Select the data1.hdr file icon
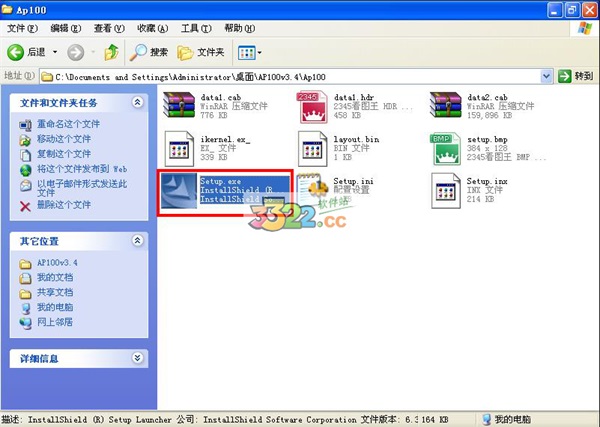The height and width of the screenshot is (427, 600). [x=312, y=107]
